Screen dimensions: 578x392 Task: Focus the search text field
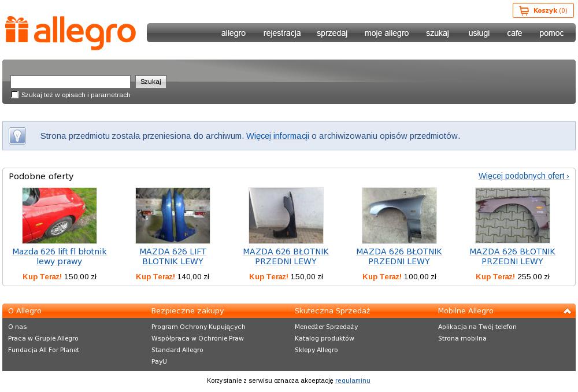click(71, 82)
